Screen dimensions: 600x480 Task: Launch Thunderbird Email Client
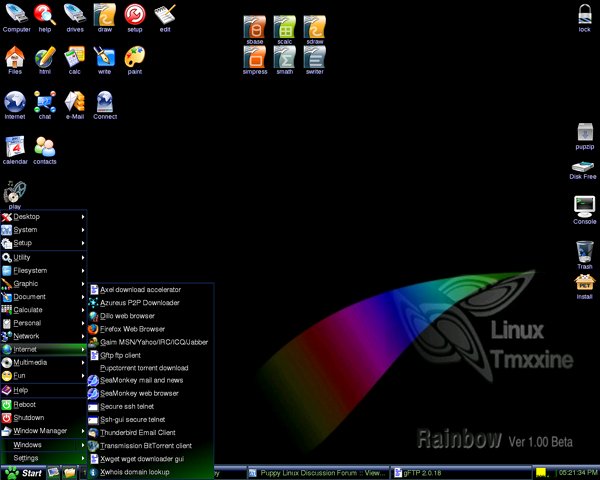pos(151,433)
